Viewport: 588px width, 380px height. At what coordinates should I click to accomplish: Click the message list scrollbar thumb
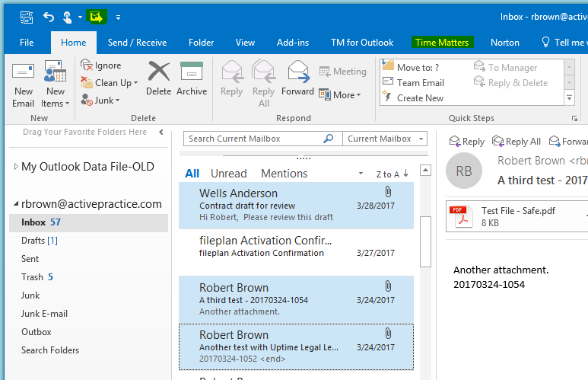coord(425,241)
